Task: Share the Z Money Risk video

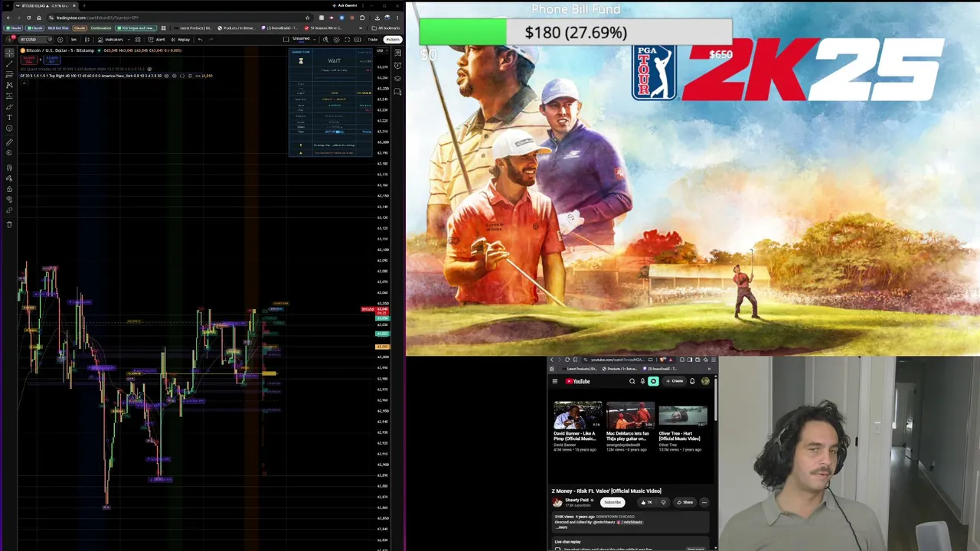Action: 685,503
